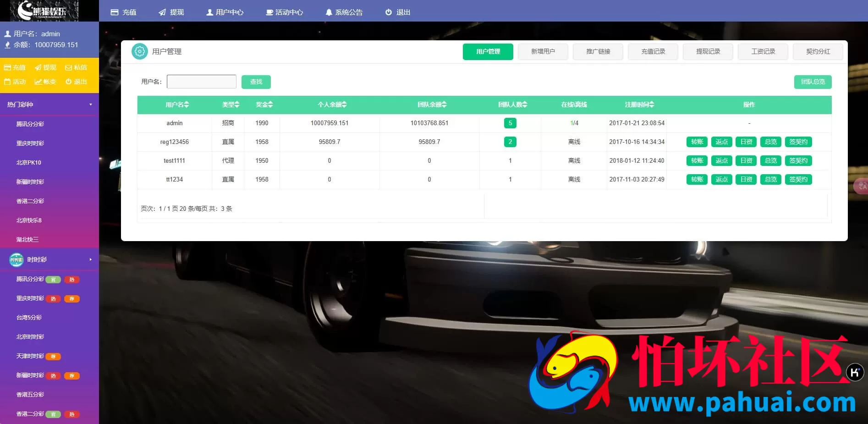
Task: Sort table by 注册时间 column
Action: [639, 105]
